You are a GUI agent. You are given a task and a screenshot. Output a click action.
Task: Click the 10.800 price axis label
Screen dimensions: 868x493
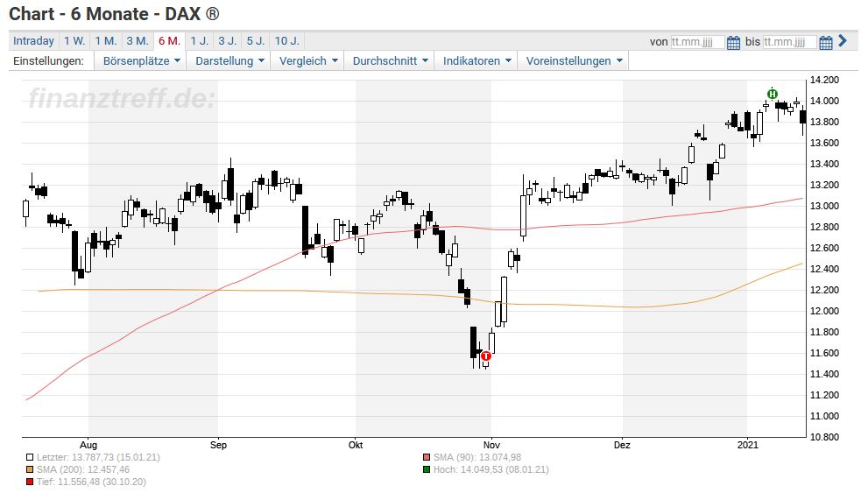(x=824, y=437)
